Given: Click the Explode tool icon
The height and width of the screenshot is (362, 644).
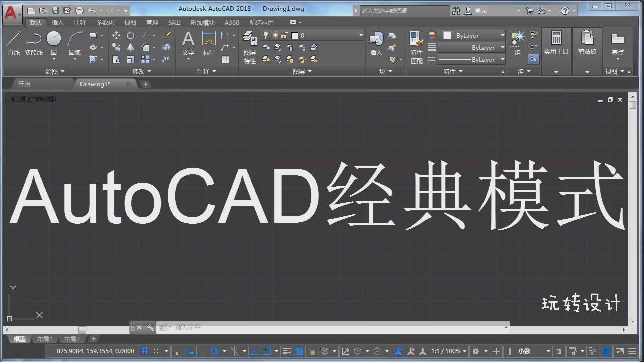Looking at the screenshot, I should [167, 47].
